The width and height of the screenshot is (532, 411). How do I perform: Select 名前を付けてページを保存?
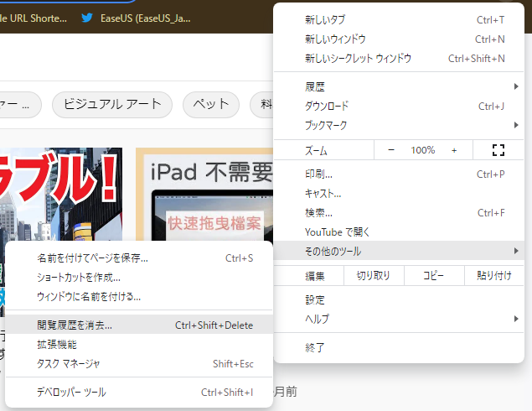pyautogui.click(x=139, y=258)
